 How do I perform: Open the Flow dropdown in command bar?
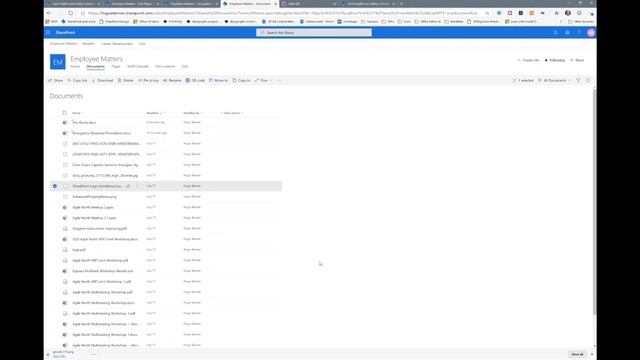(x=263, y=80)
